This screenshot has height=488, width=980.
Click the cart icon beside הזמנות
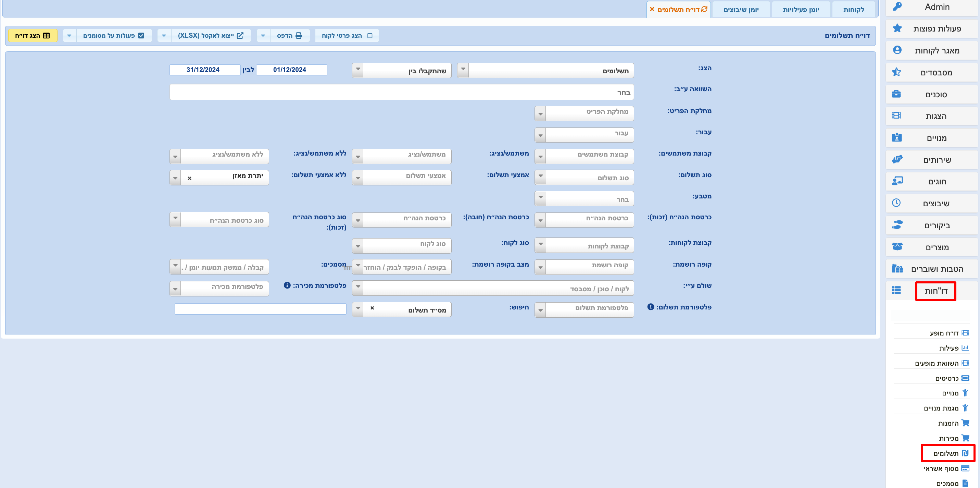click(x=965, y=423)
